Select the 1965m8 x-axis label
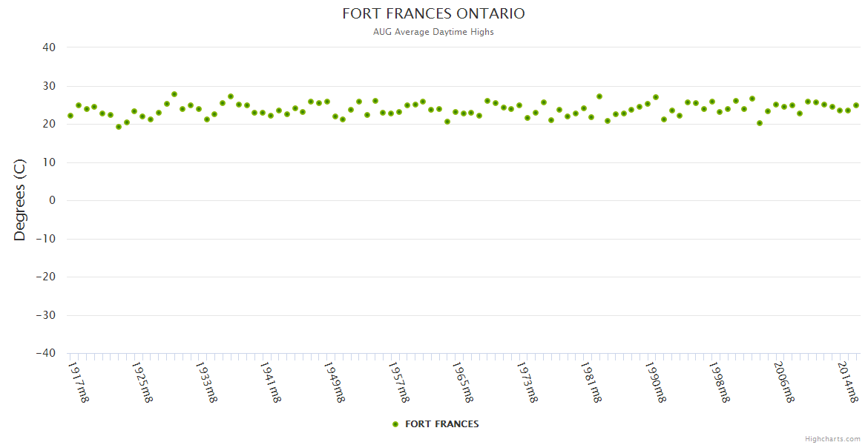The image size is (868, 445). click(x=463, y=381)
